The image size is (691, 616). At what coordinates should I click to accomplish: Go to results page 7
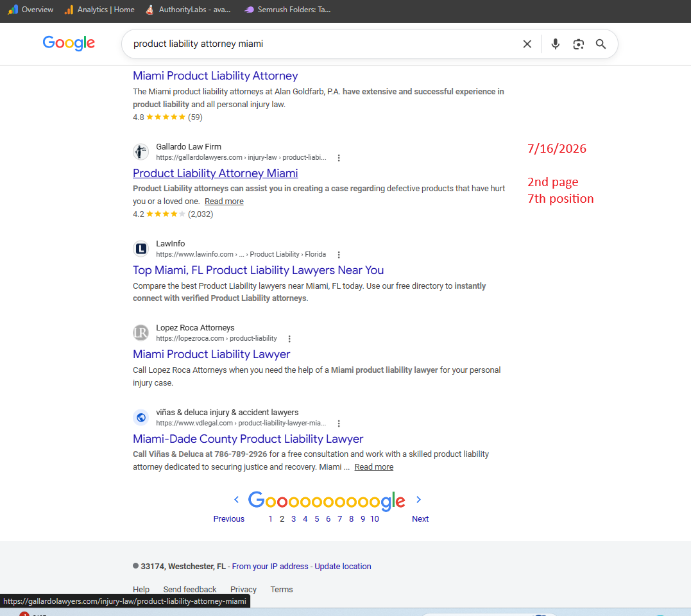point(340,519)
